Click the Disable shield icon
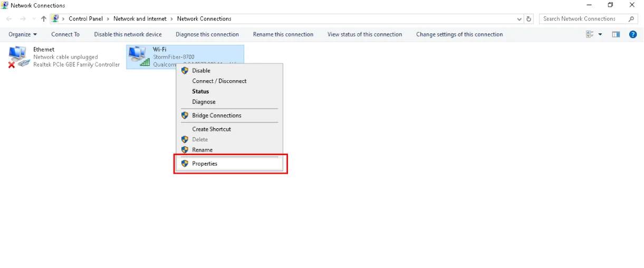The image size is (644, 268). (185, 71)
